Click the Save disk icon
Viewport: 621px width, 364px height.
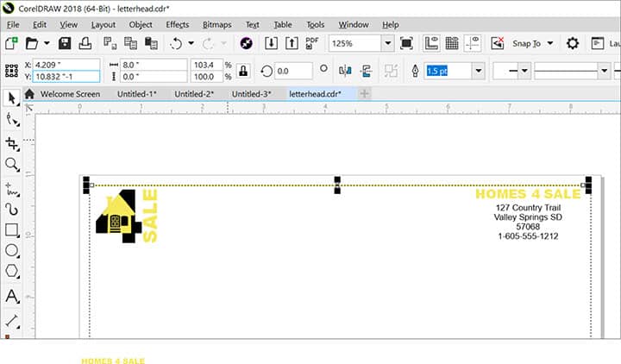pyautogui.click(x=65, y=43)
